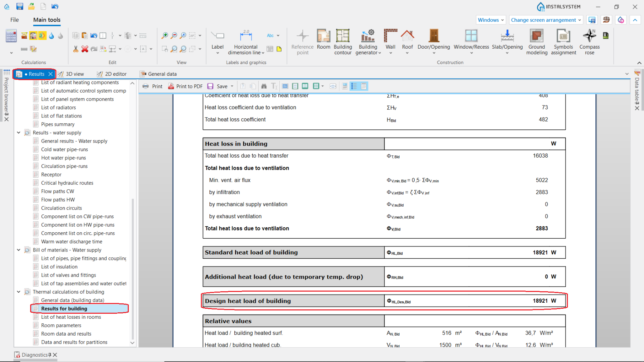Open the Building contour tool
Image resolution: width=644 pixels, height=362 pixels.
point(343,42)
